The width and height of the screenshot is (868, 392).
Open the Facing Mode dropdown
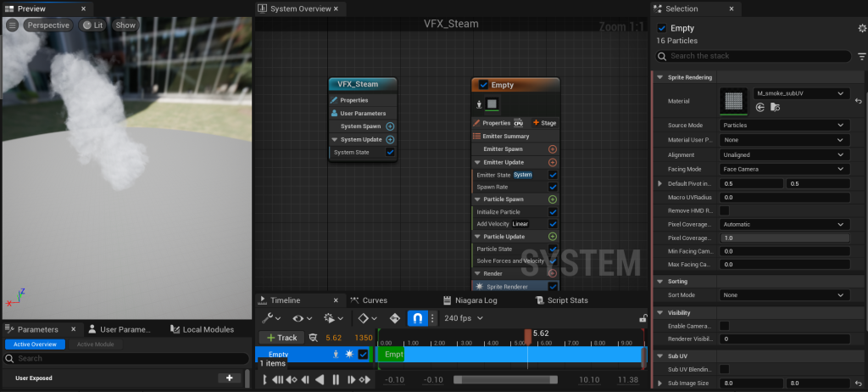coord(784,169)
